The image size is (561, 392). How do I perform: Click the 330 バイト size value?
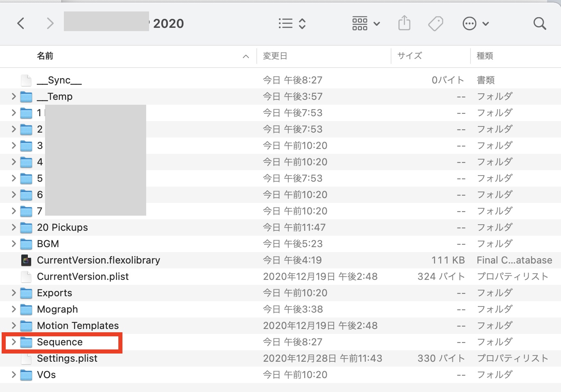pyautogui.click(x=441, y=358)
